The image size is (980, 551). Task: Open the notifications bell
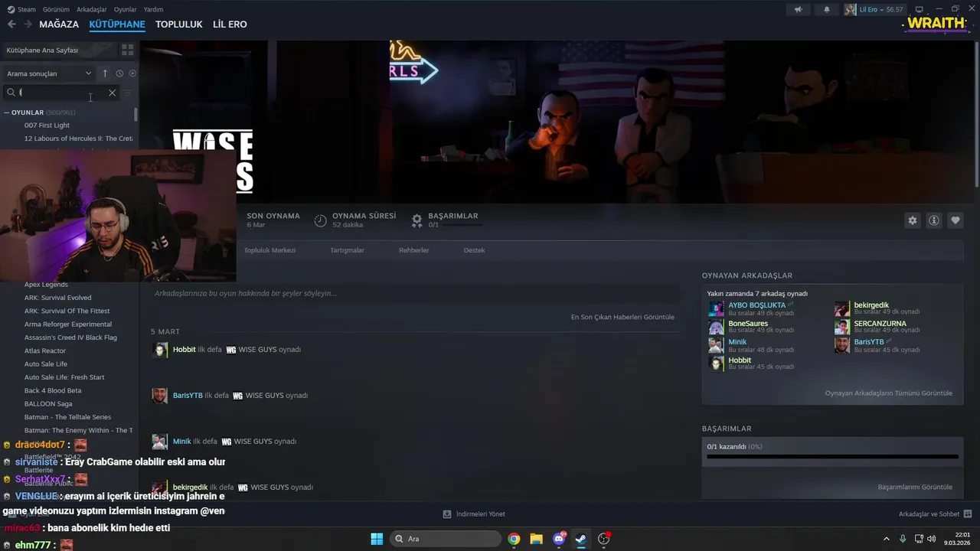click(826, 9)
